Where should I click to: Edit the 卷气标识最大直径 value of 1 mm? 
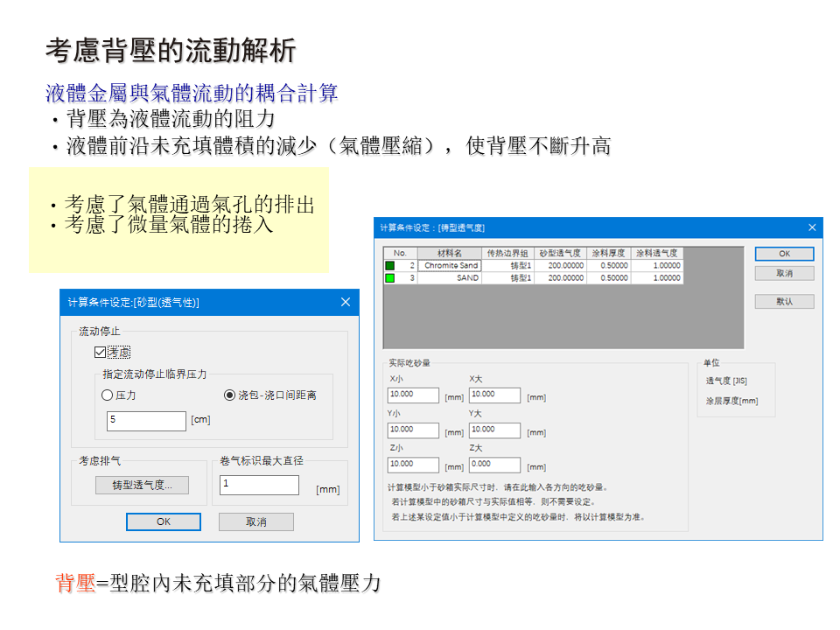[x=259, y=484]
